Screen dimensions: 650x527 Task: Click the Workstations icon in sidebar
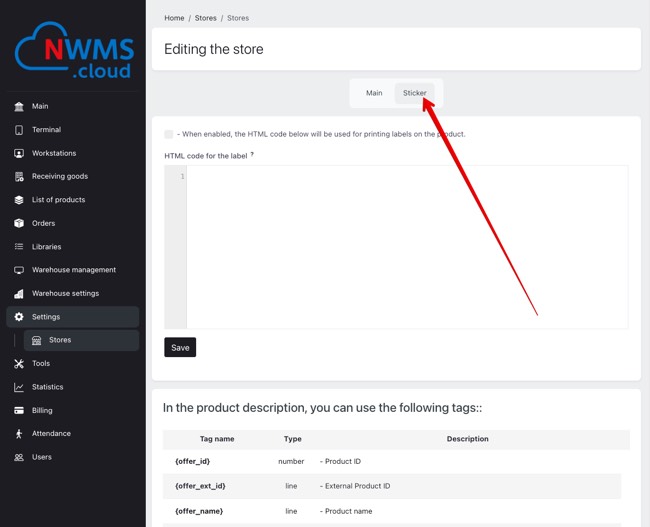click(19, 153)
